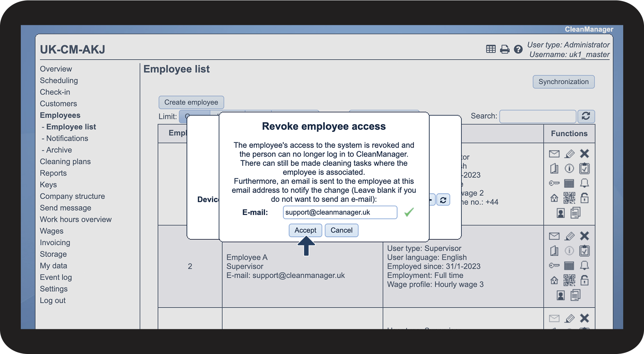The width and height of the screenshot is (644, 354).
Task: Click the E-mail field in revoke dialog
Action: 340,212
